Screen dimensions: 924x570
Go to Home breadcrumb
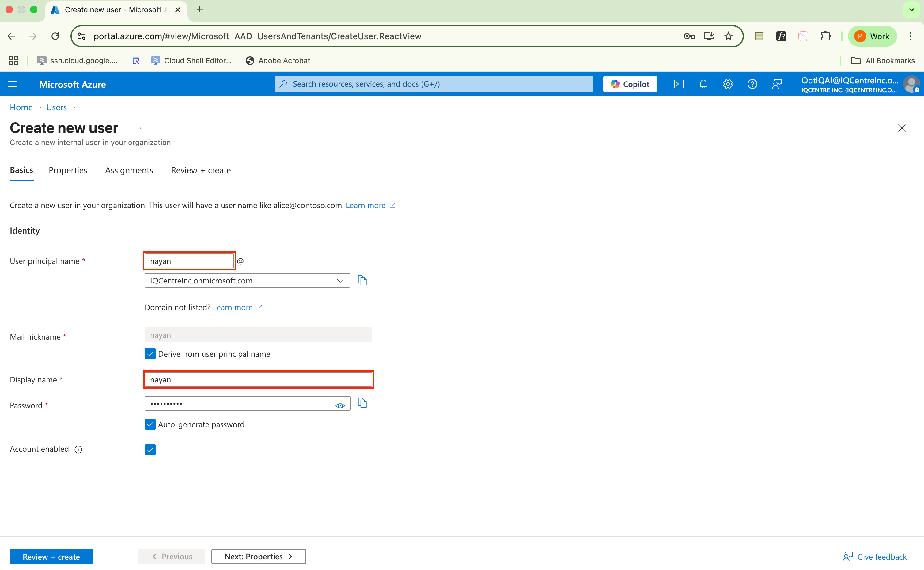(x=21, y=108)
